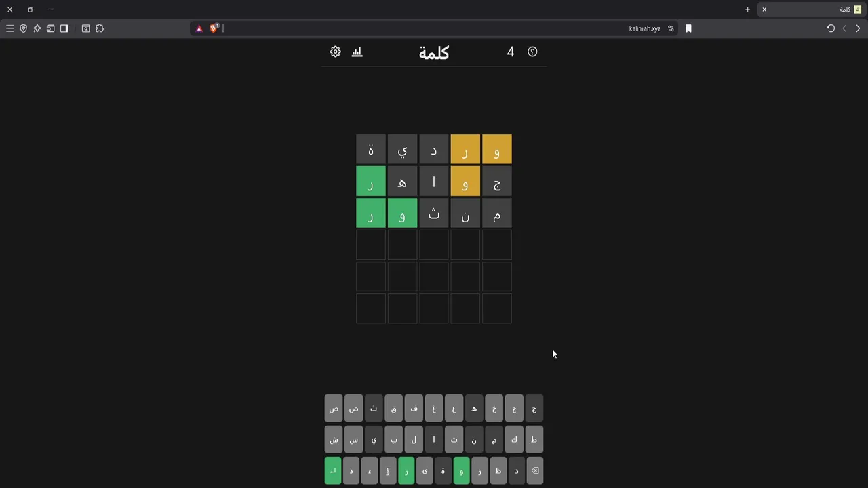Open the circular help icon beside 4
868x488 pixels.
click(x=532, y=52)
